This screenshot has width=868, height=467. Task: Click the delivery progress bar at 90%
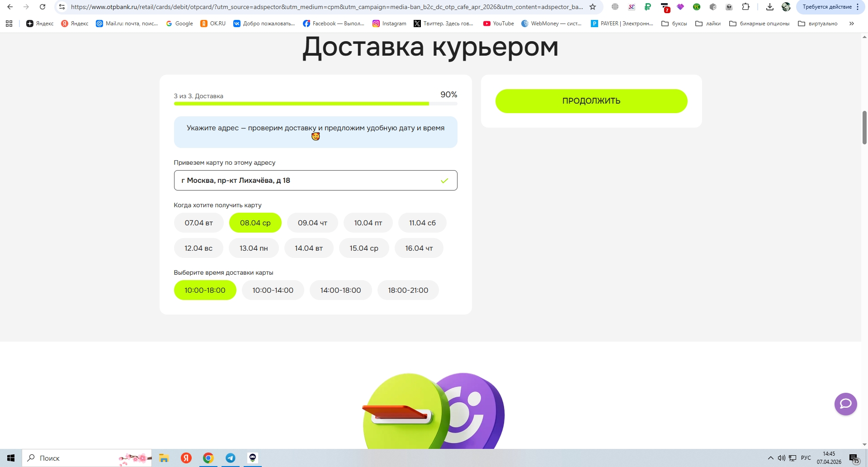(x=316, y=104)
